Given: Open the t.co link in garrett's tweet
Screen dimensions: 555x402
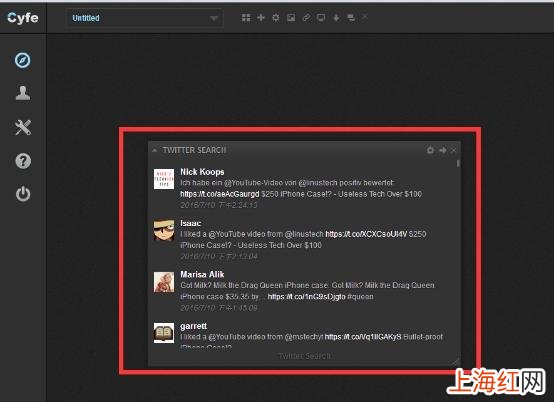Looking at the screenshot, I should coord(363,337).
